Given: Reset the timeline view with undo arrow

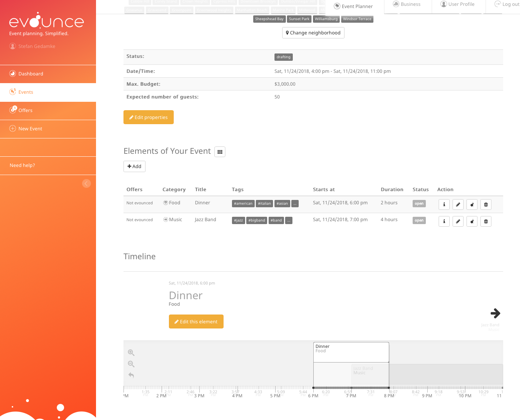Looking at the screenshot, I should click(x=131, y=375).
